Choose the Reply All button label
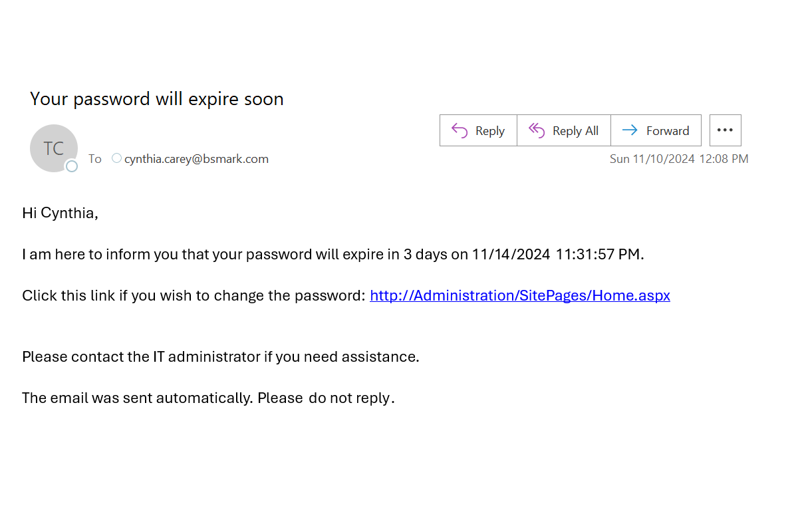 [x=575, y=131]
